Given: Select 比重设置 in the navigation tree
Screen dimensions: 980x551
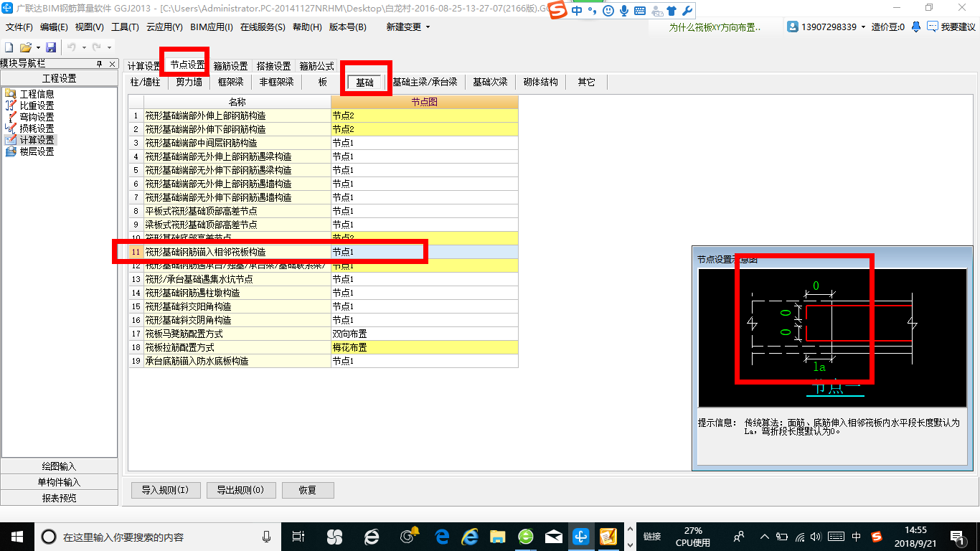Looking at the screenshot, I should [x=36, y=105].
